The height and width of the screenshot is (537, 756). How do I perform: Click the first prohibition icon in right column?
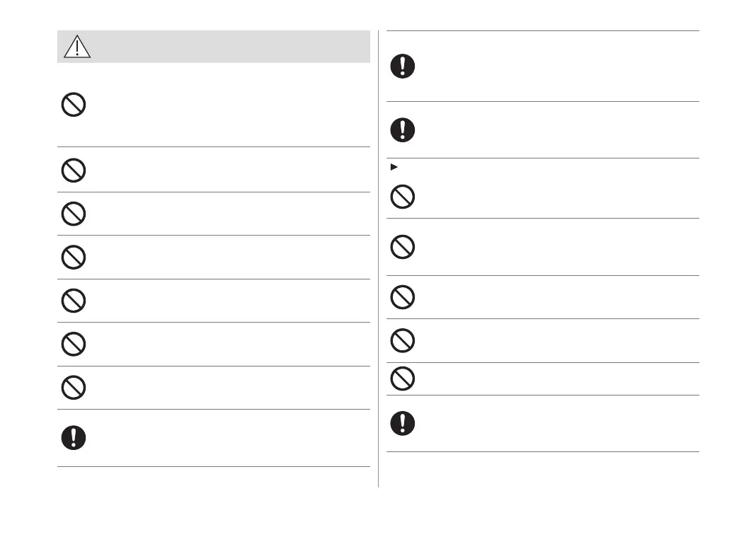(x=403, y=197)
